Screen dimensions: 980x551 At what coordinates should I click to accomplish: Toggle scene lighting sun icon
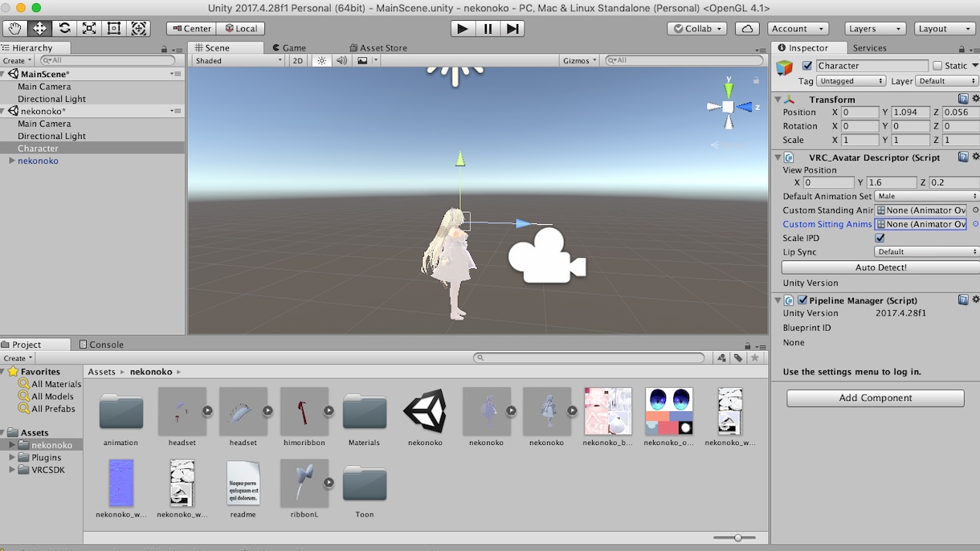coord(321,60)
